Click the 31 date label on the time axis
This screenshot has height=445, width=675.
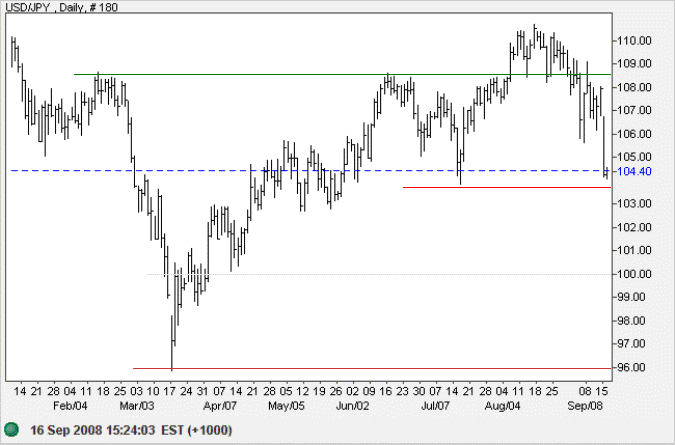click(203, 392)
